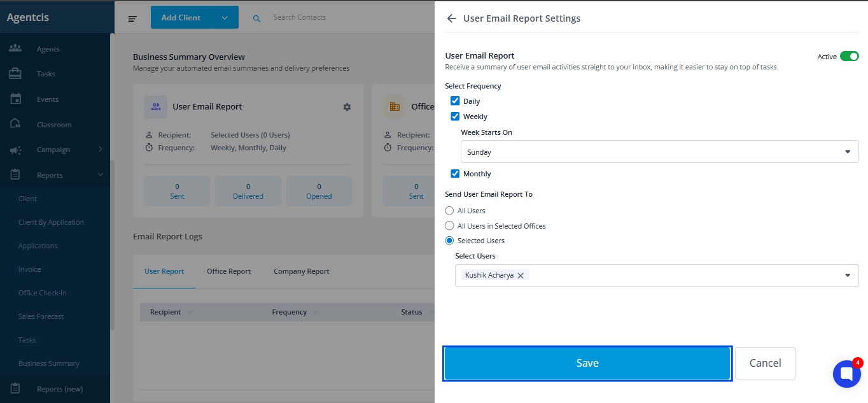Open the chat support bubble

pyautogui.click(x=846, y=374)
